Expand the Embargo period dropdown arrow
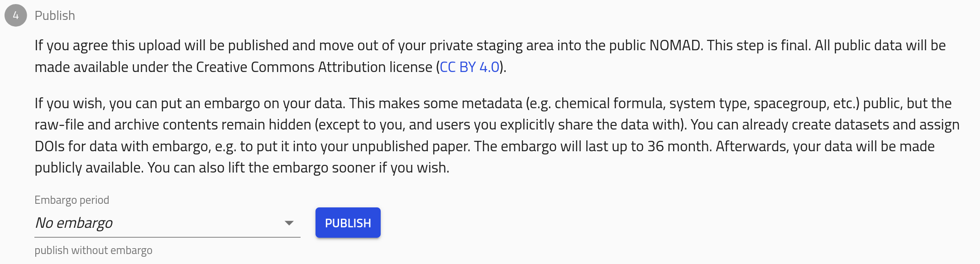 click(x=289, y=223)
